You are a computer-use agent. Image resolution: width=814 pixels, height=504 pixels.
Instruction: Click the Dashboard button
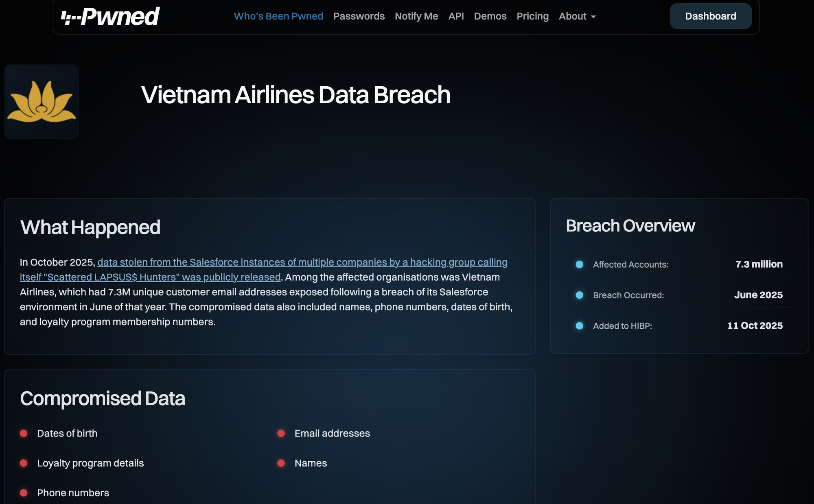point(710,16)
